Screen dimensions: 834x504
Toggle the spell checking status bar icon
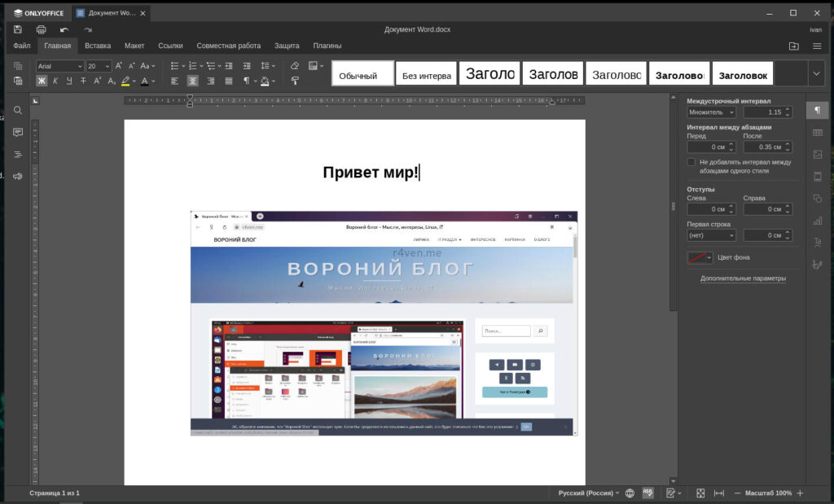(647, 493)
